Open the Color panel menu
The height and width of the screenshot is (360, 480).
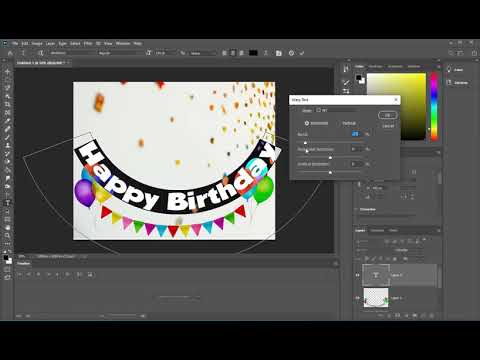(x=439, y=67)
